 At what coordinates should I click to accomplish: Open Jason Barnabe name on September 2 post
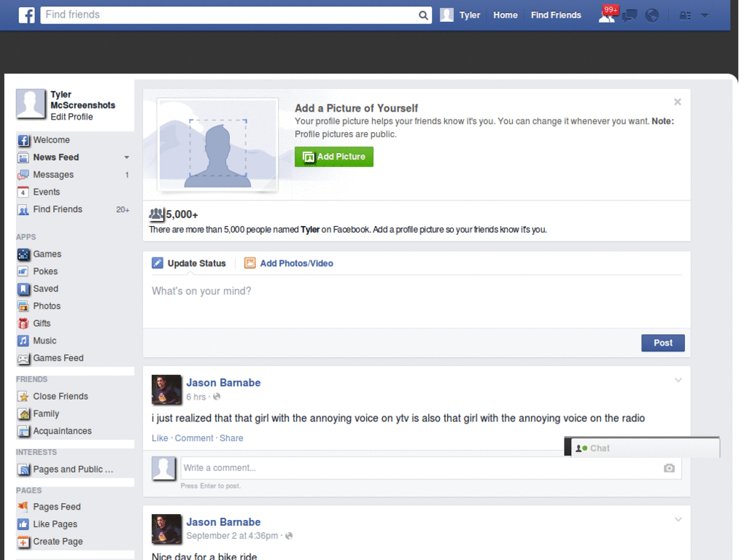[x=223, y=522]
